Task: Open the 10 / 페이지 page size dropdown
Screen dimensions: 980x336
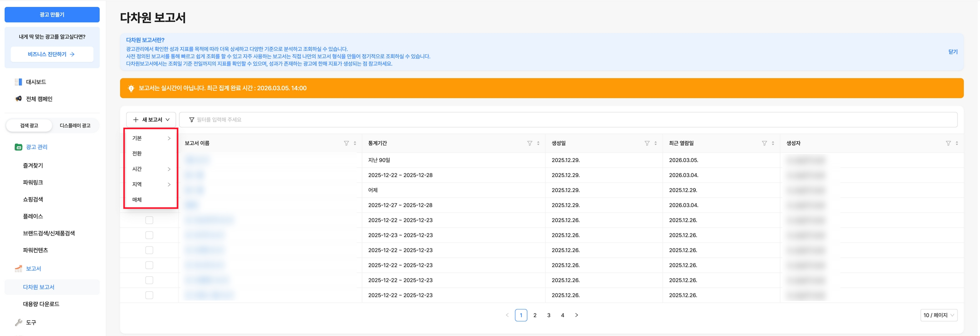Action: click(x=939, y=315)
